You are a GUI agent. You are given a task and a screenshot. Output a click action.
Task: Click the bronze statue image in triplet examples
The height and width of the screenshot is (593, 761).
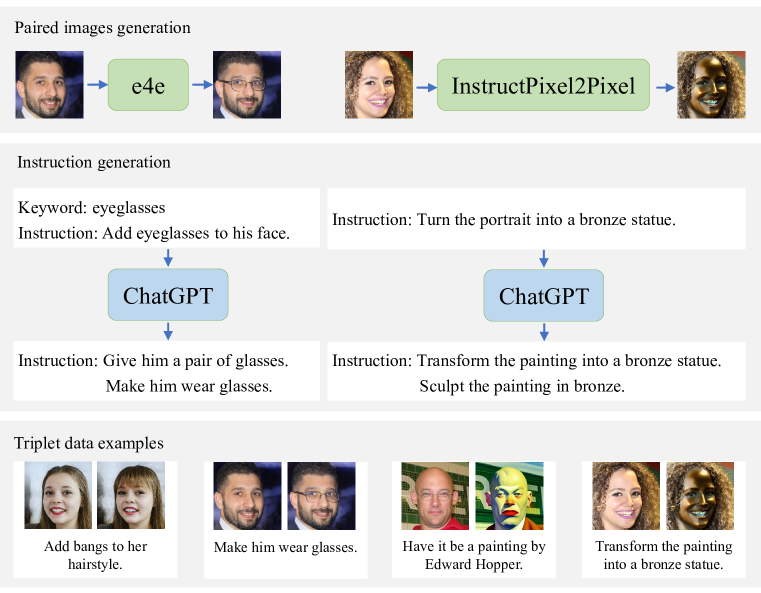point(700,495)
